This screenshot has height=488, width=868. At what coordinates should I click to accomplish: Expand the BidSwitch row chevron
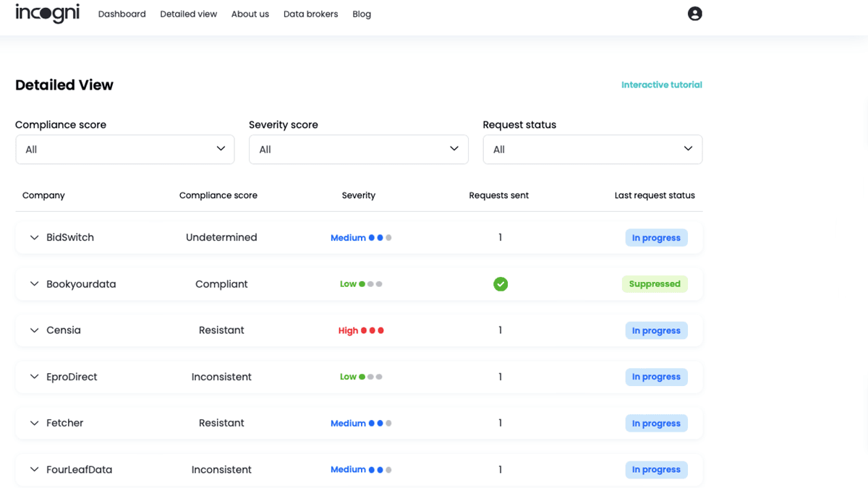pos(34,237)
